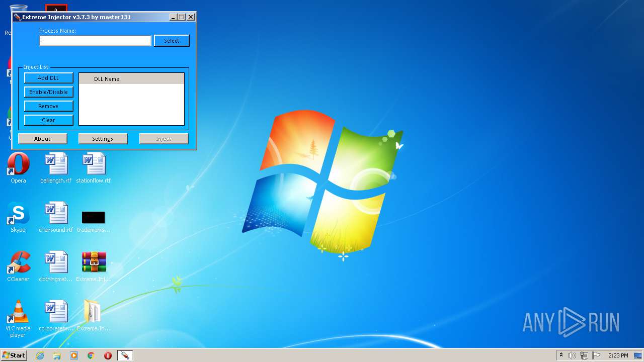Select the ballength.rtf document icon
644x362 pixels.
(x=56, y=168)
